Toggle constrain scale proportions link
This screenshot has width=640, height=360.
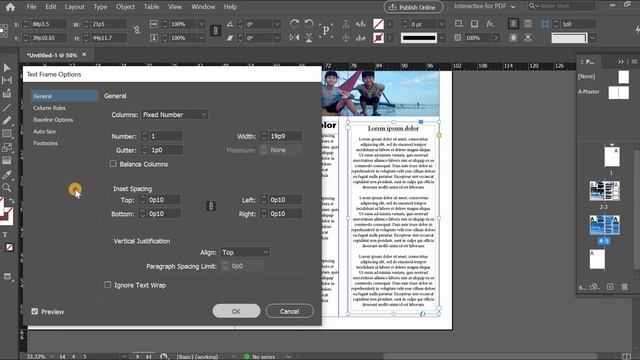215,31
